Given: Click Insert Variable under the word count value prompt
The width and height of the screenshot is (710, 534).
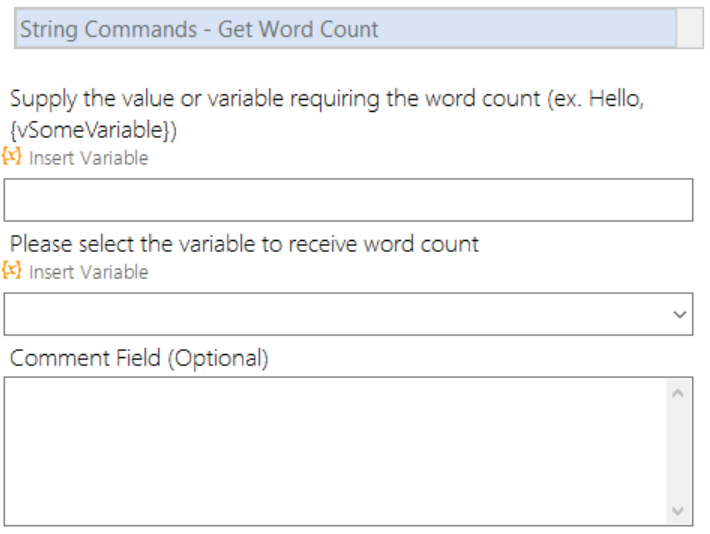Looking at the screenshot, I should pyautogui.click(x=89, y=158).
